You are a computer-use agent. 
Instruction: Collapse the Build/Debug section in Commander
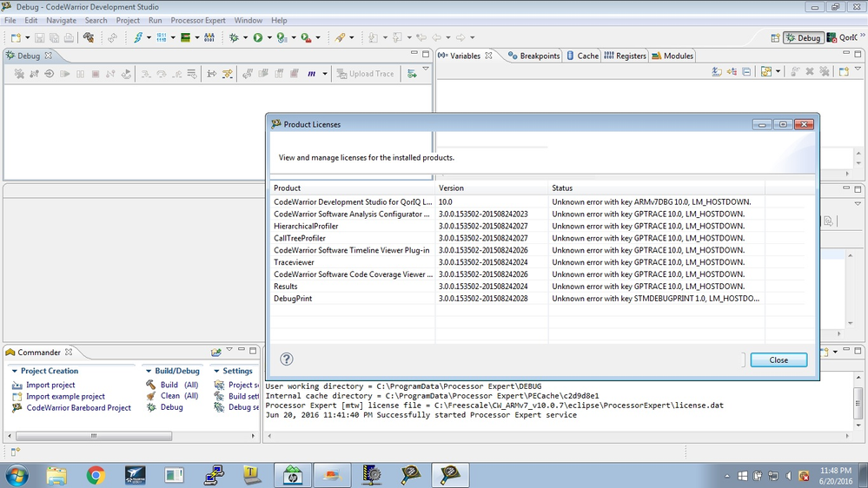click(149, 371)
